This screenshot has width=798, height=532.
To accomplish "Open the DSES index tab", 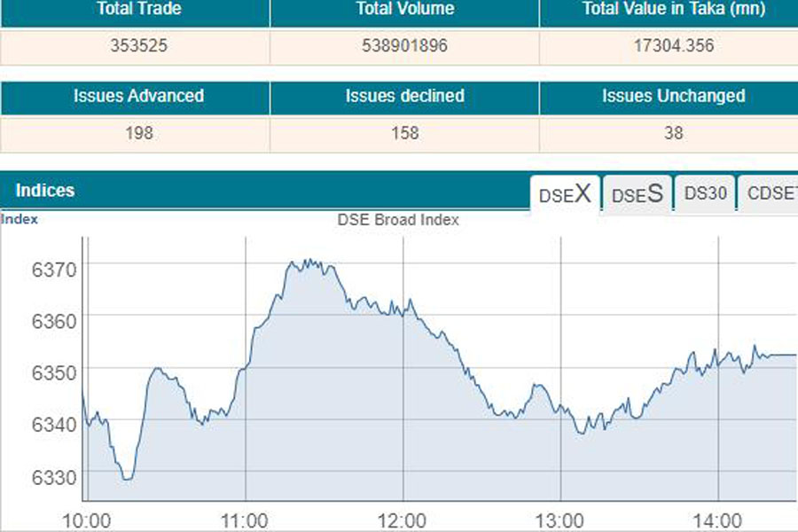I will click(638, 194).
